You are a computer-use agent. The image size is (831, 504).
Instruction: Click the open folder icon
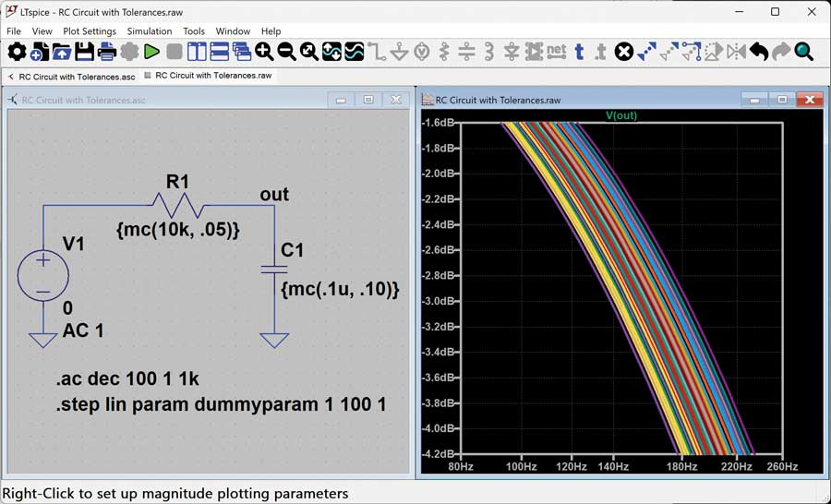62,52
